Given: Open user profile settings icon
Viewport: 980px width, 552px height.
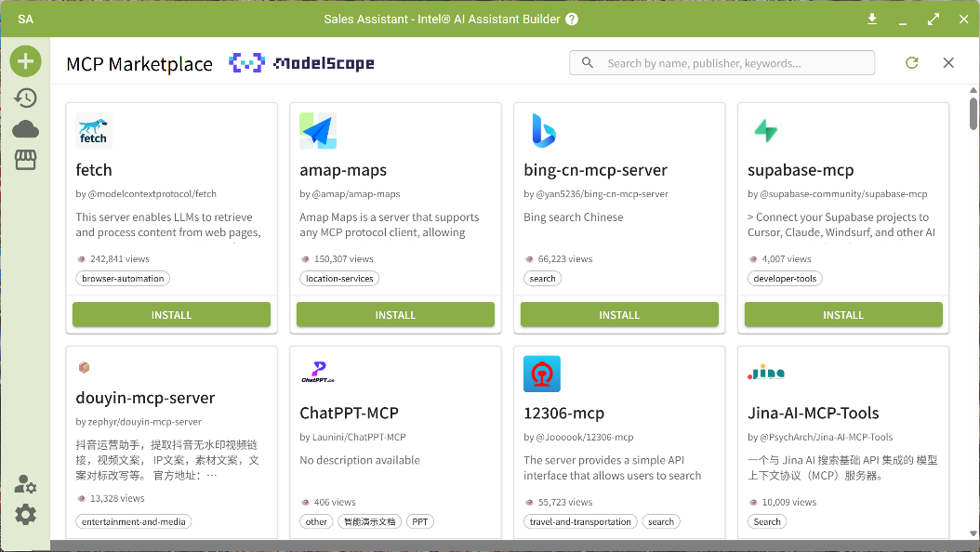Looking at the screenshot, I should point(25,483).
